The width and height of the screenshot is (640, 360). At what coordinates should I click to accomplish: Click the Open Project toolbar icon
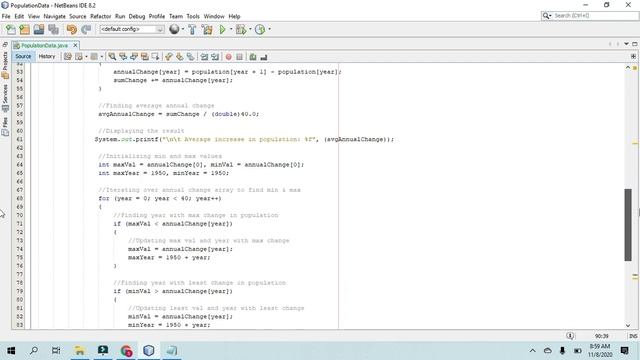pos(39,29)
